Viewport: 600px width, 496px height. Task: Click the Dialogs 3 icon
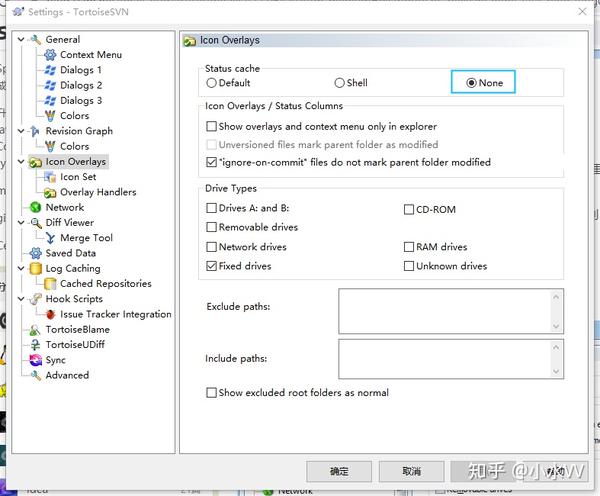click(x=50, y=101)
